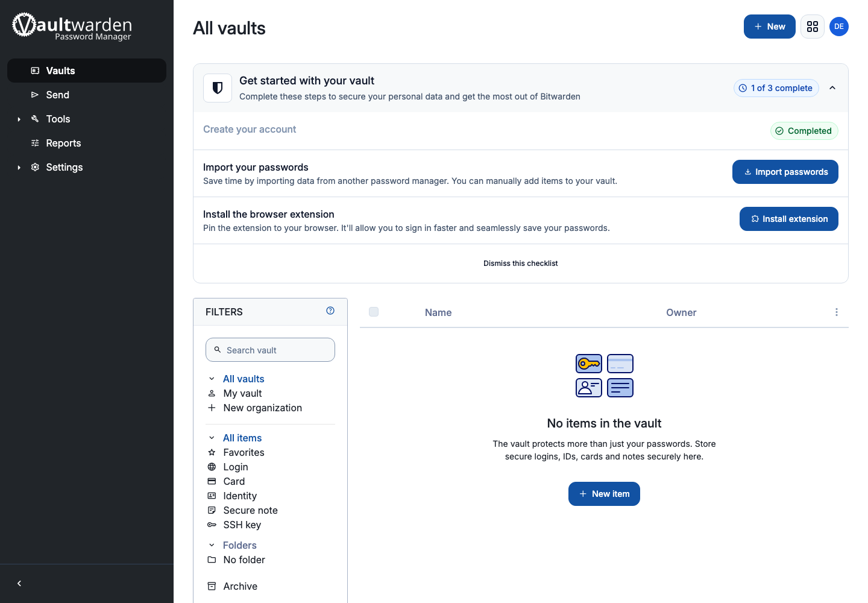Click the Settings gear icon

coord(35,167)
